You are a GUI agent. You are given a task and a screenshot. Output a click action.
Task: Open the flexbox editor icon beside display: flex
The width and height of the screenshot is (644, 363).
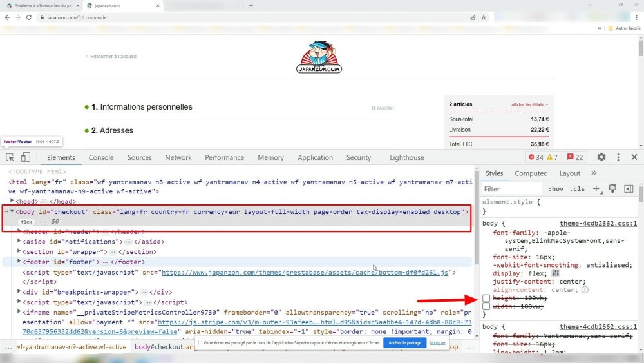coord(556,273)
